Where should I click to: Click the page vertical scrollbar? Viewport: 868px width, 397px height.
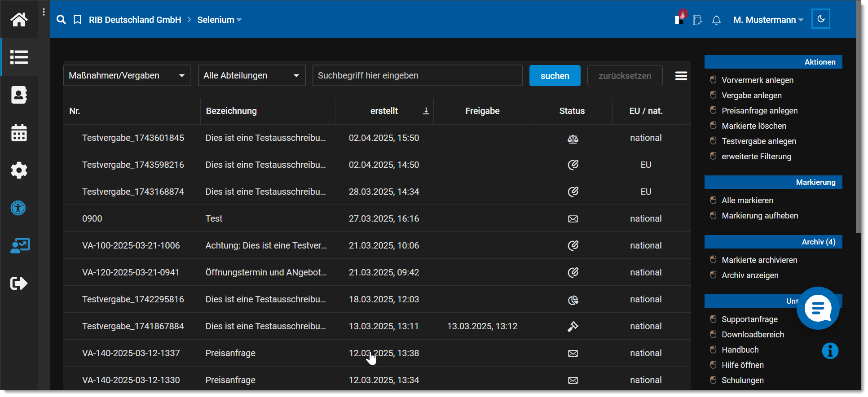coord(858,117)
